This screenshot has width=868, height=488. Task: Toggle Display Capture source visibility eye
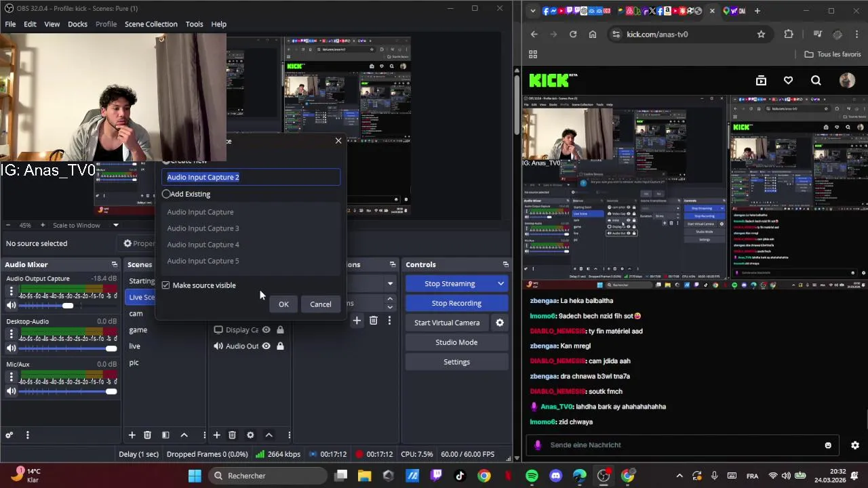[267, 330]
